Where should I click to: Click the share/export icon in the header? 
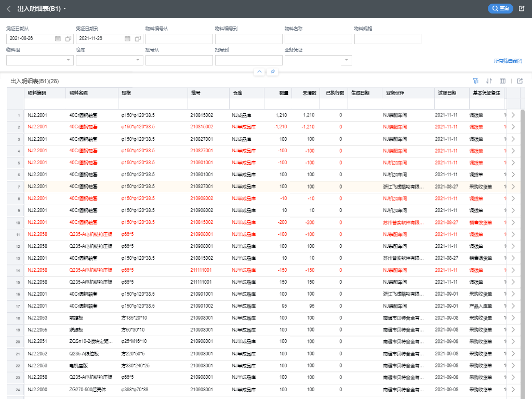tap(522, 8)
